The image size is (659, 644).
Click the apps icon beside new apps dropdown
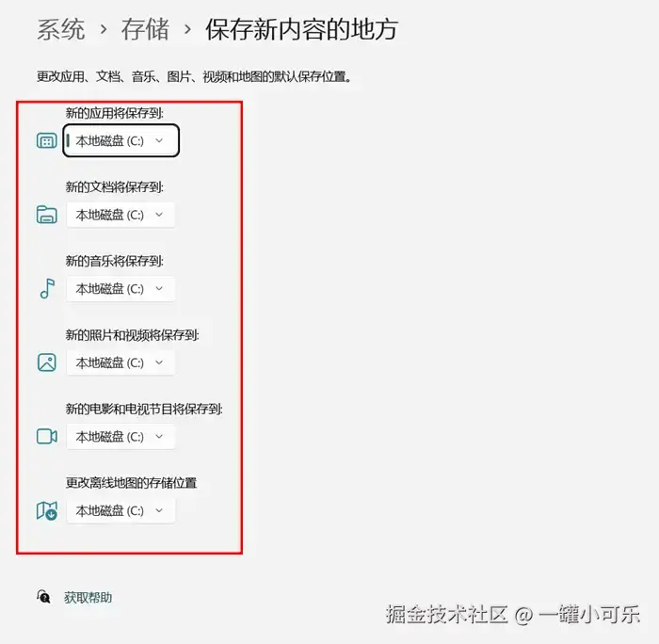[47, 141]
